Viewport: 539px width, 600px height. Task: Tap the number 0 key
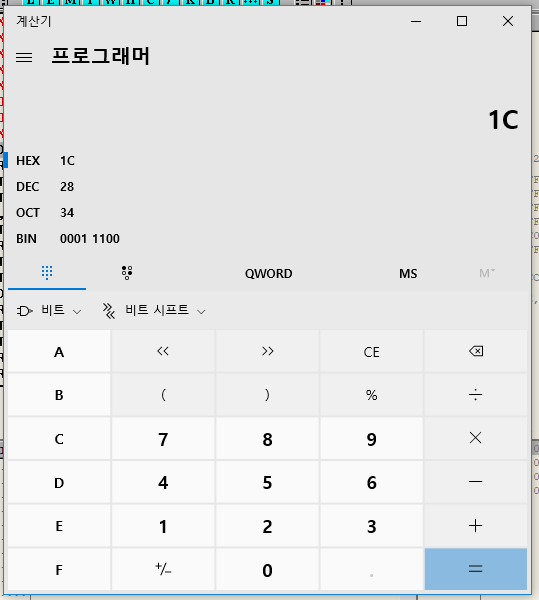coord(267,569)
